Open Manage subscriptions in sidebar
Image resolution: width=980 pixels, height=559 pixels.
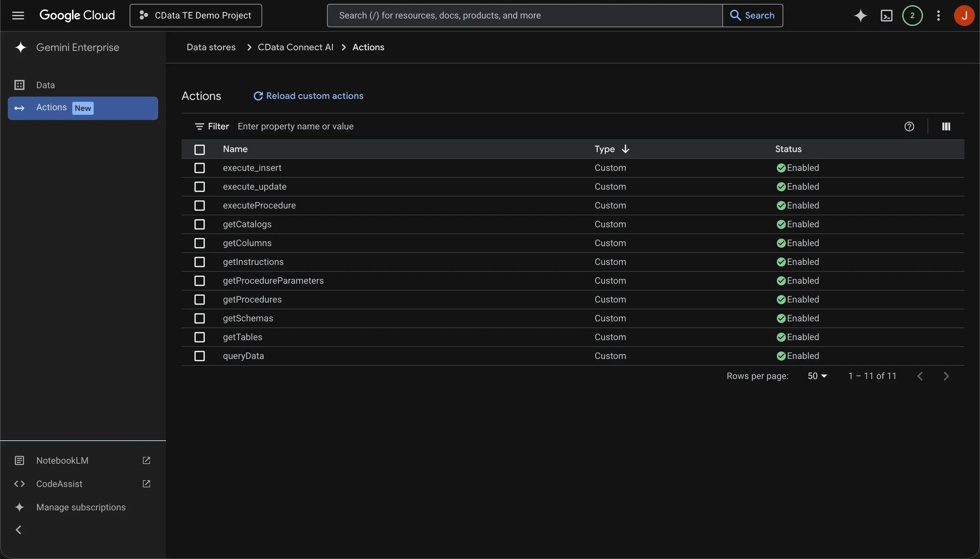pyautogui.click(x=83, y=507)
